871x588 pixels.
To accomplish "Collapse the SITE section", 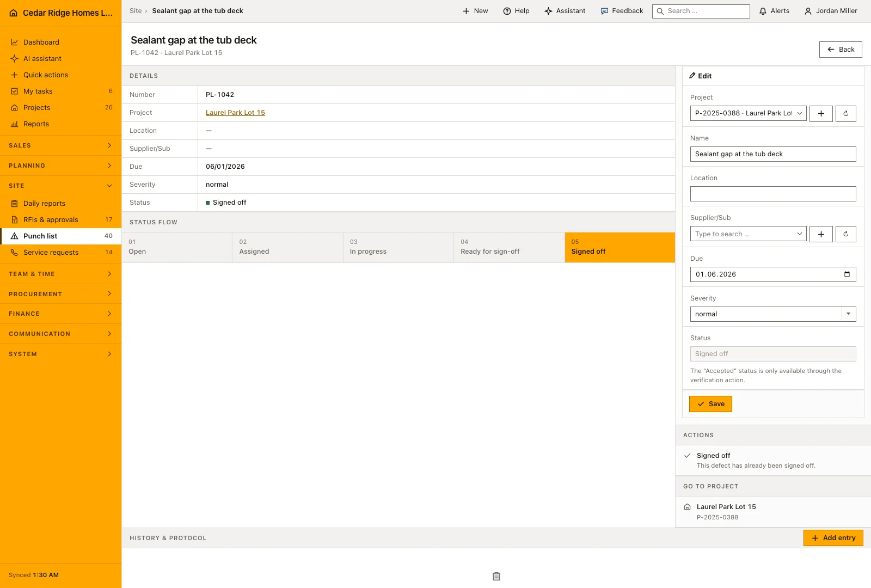I will 60,186.
